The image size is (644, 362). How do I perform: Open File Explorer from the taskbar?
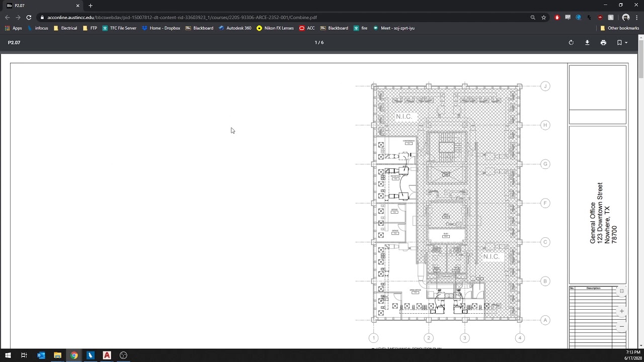(57, 355)
